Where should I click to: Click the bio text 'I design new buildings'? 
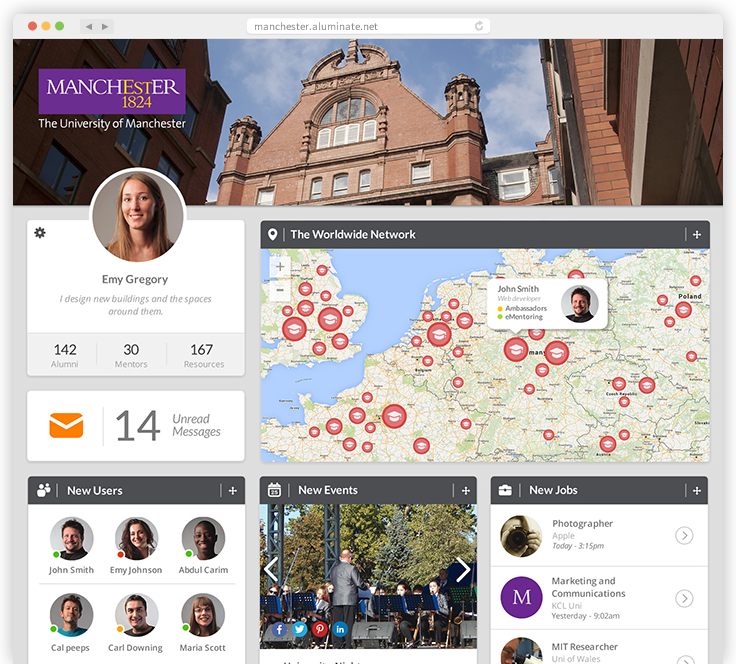point(136,305)
